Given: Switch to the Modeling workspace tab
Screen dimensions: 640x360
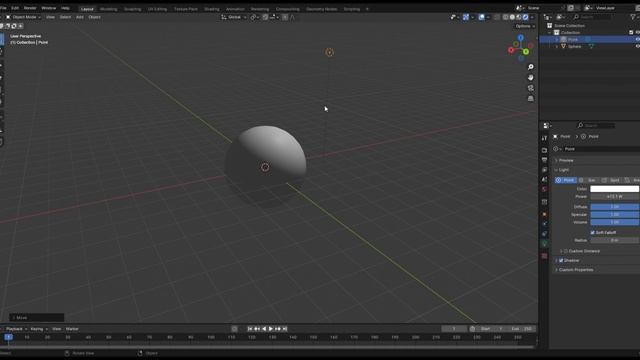Looking at the screenshot, I should [x=108, y=9].
